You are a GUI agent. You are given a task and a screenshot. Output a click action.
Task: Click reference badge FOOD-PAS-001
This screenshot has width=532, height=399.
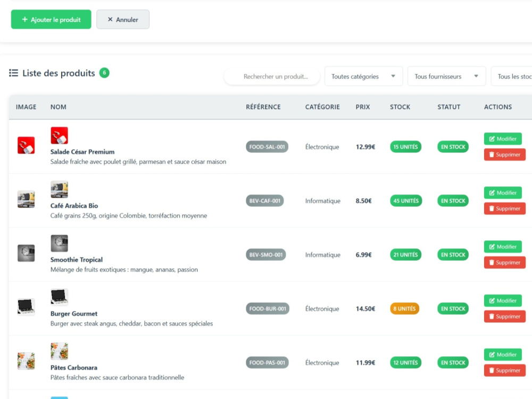(x=267, y=363)
